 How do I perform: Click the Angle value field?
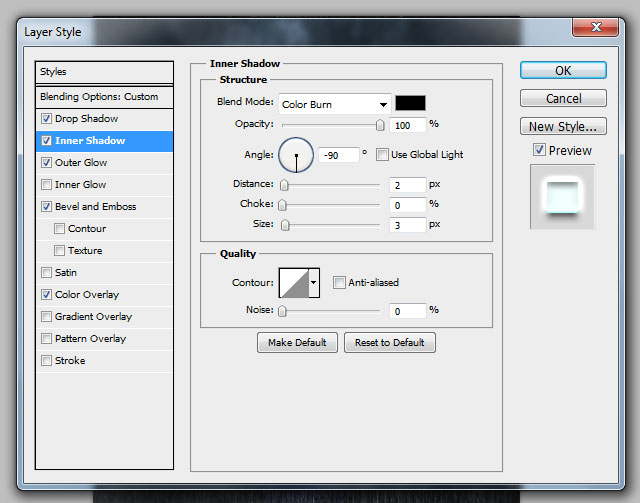pyautogui.click(x=339, y=156)
